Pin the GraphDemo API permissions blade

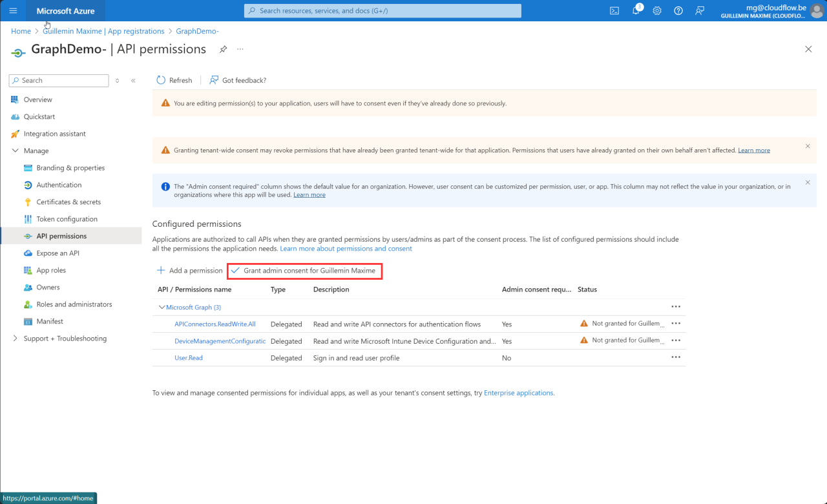coord(224,49)
